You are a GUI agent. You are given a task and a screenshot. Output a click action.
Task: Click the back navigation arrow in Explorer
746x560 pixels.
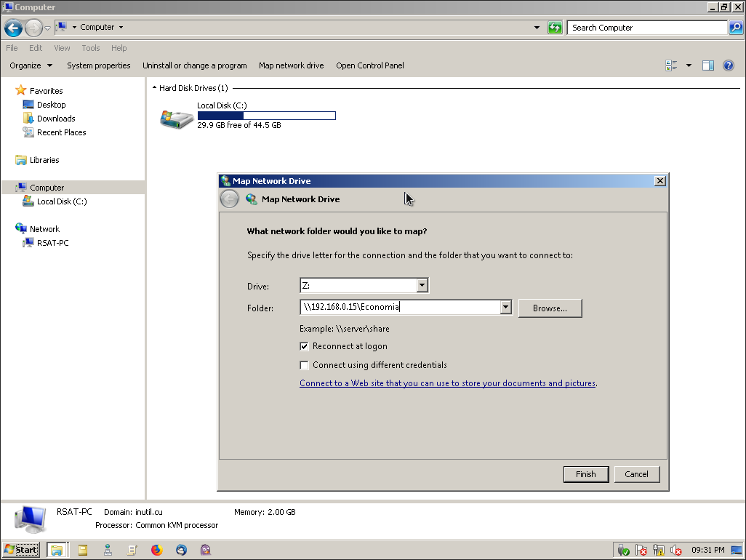tap(13, 28)
